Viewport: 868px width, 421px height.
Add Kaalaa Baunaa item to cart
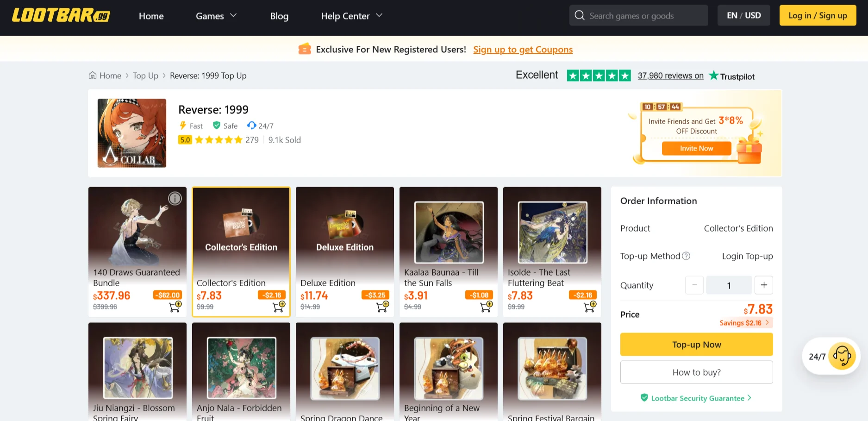point(486,307)
